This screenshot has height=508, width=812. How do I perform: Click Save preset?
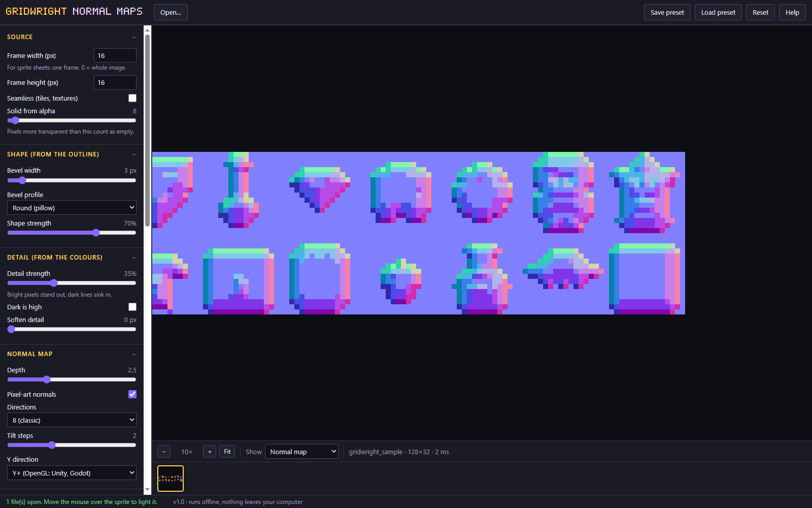[x=667, y=12]
